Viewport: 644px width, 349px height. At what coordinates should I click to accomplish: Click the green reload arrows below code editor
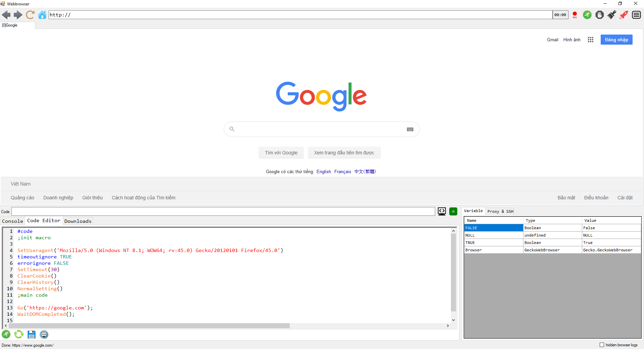[x=19, y=334]
